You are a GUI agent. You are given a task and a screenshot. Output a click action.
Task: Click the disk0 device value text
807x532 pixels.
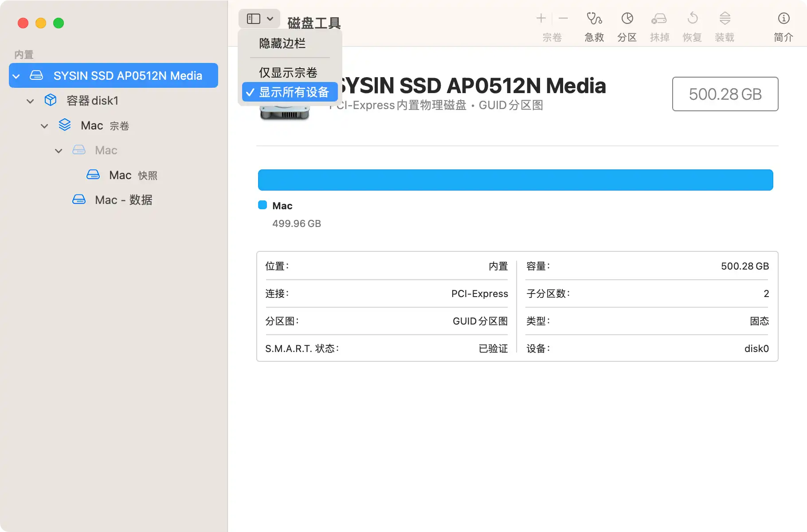pyautogui.click(x=756, y=348)
